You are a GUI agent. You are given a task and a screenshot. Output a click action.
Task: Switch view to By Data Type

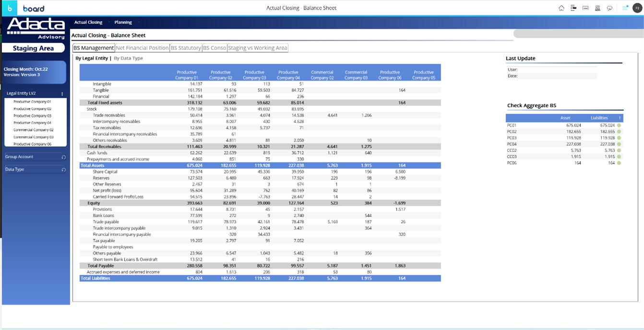(128, 59)
